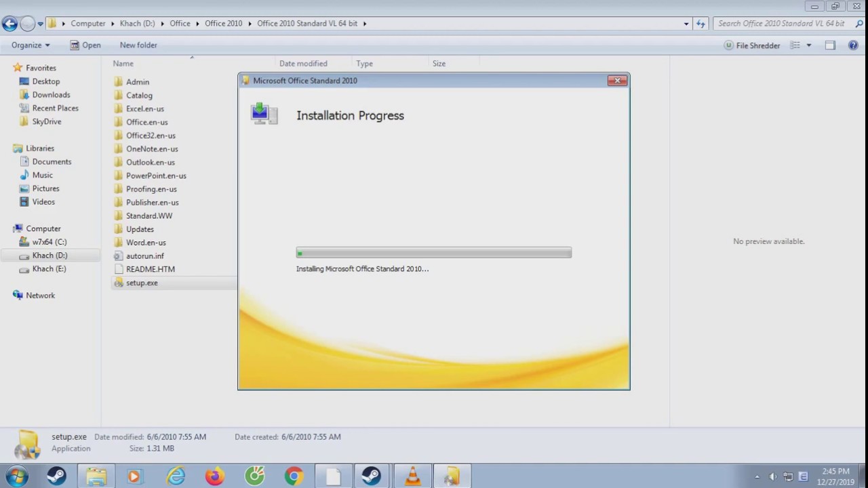
Task: Select SkyDrive under Favorites
Action: [x=47, y=122]
